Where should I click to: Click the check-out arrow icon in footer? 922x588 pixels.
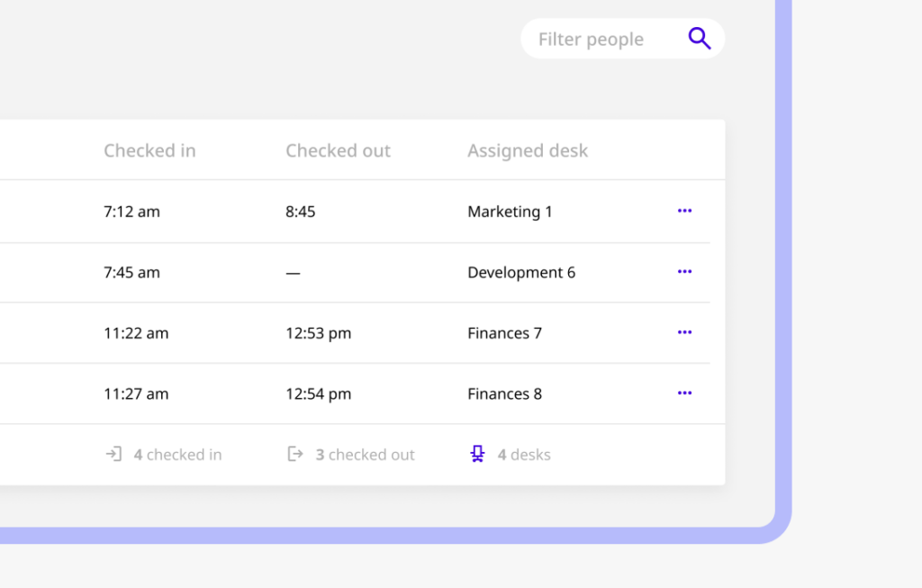pyautogui.click(x=295, y=454)
